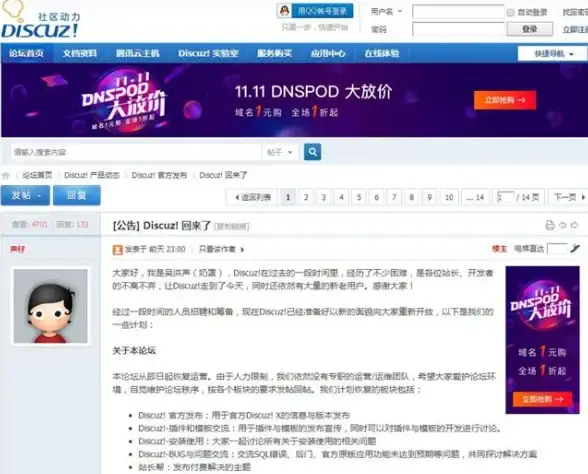This screenshot has height=474, width=588.
Task: Click the 11.11 DNSPOD banner title text
Action: coord(314,92)
